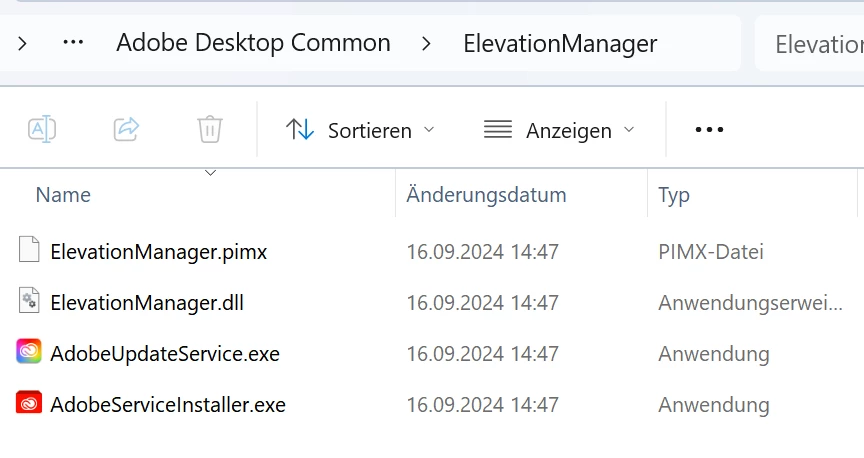Click the date of AdobeUpdateService.exe
The width and height of the screenshot is (864, 458).
point(483,354)
